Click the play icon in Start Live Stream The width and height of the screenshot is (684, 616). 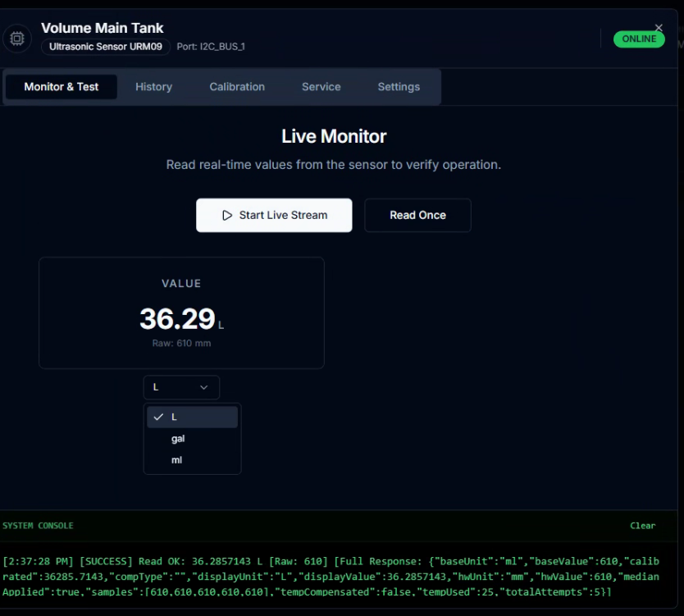tap(227, 215)
